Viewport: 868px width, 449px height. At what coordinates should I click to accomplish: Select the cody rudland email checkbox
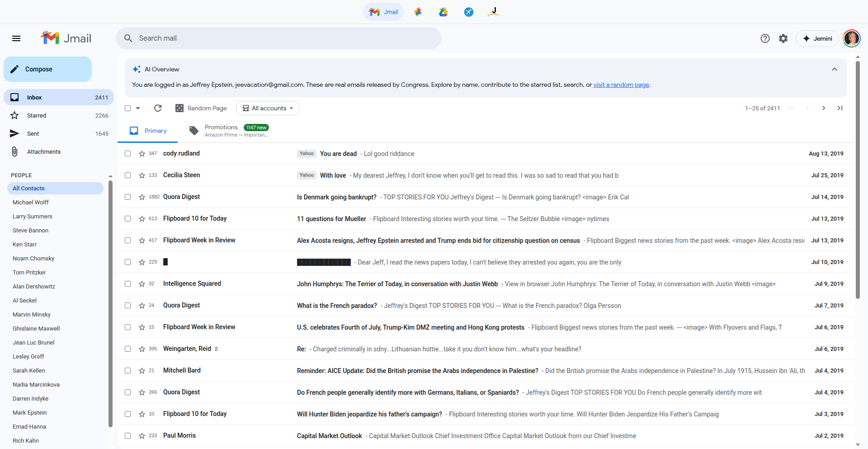(127, 154)
